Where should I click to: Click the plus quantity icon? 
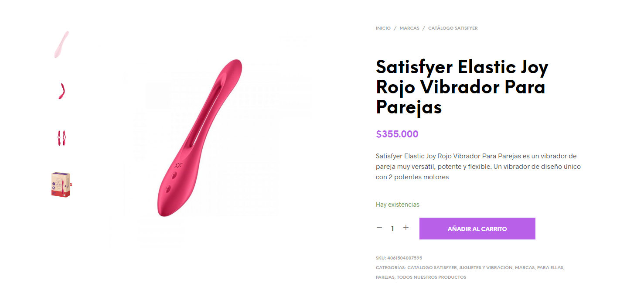(406, 228)
